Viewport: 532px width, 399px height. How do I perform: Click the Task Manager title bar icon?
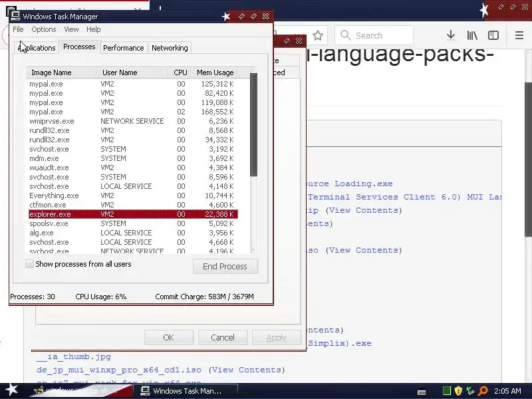(15, 15)
